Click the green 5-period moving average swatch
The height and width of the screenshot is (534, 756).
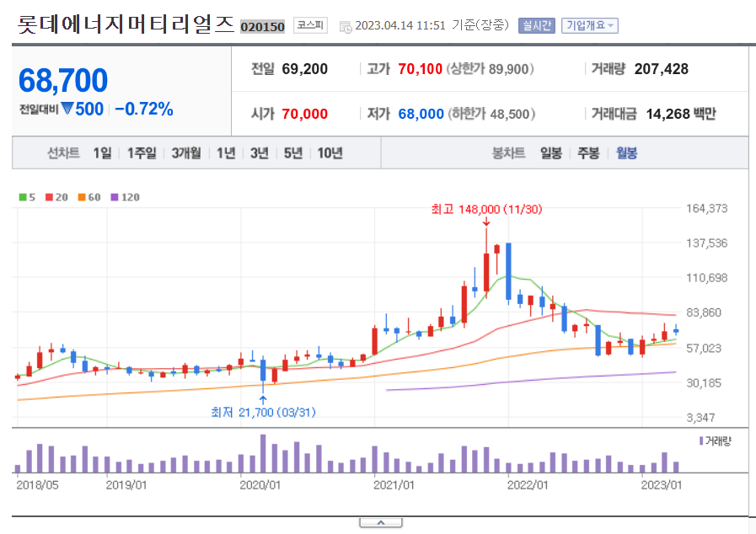(23, 197)
